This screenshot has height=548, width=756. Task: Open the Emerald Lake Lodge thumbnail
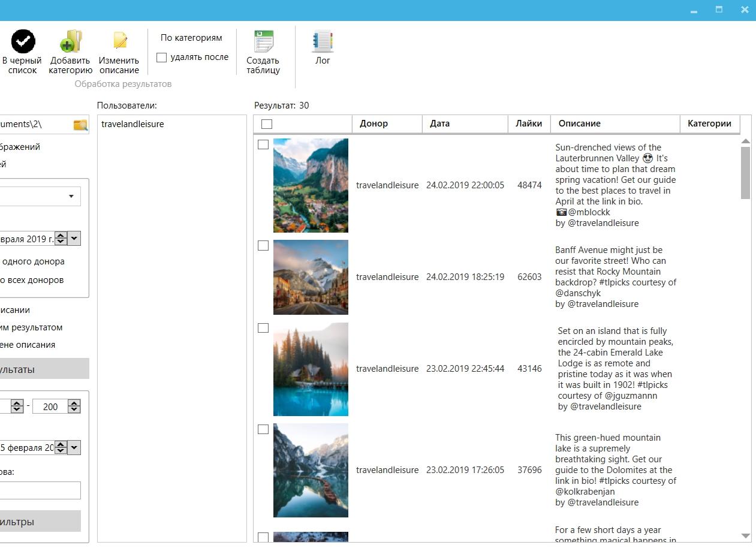pos(311,369)
